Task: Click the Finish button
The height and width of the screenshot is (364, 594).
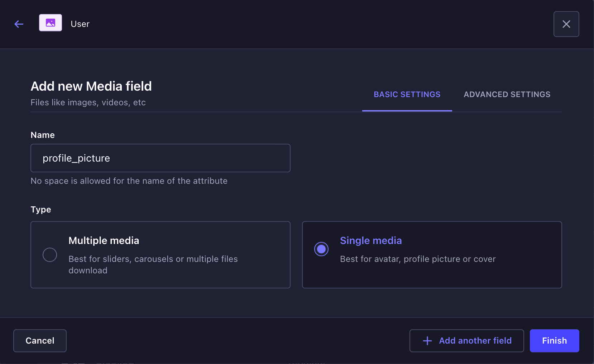Action: [554, 341]
